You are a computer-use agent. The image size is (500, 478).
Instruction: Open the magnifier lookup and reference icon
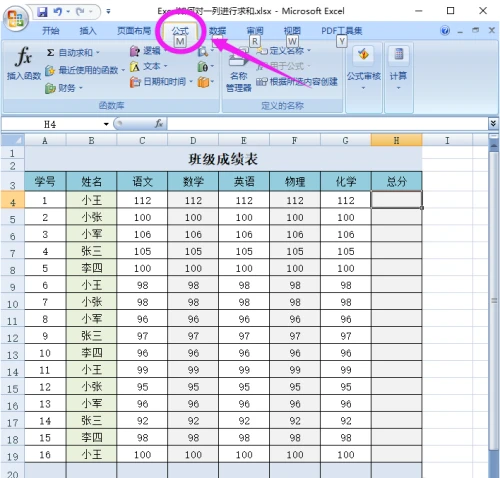point(203,52)
